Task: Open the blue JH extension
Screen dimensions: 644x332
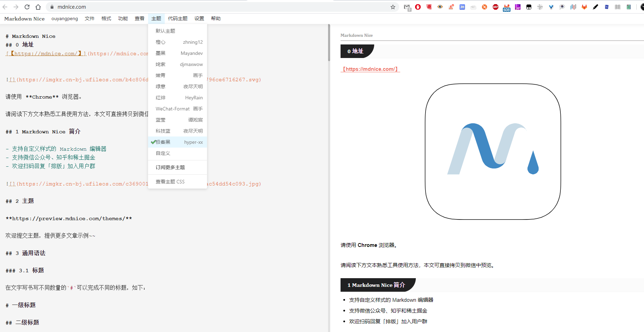Action: (462, 7)
